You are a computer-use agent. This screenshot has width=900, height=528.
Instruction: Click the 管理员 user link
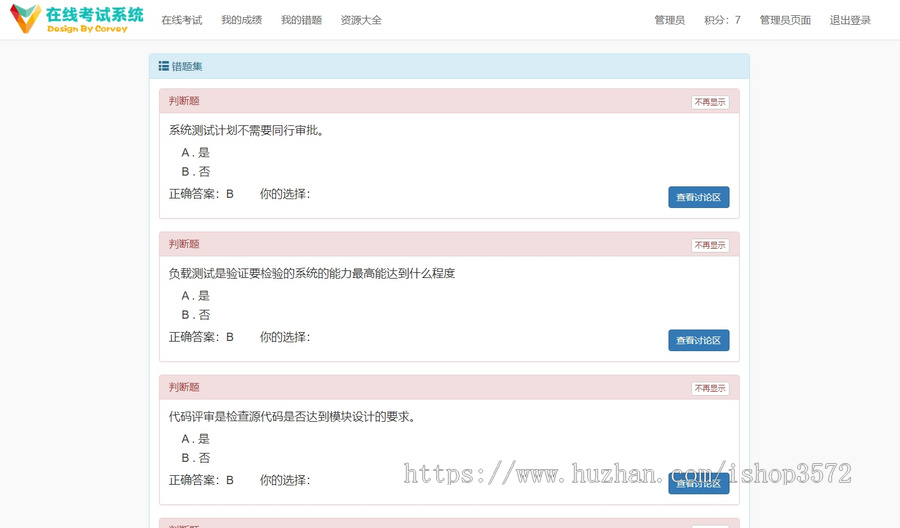(670, 20)
